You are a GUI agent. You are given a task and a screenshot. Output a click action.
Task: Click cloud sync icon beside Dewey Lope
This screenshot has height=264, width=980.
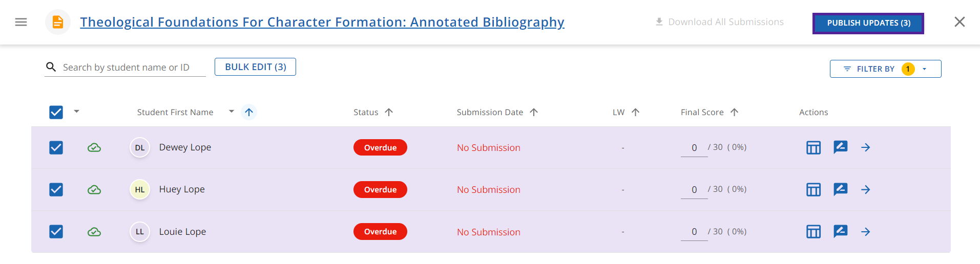click(x=94, y=148)
